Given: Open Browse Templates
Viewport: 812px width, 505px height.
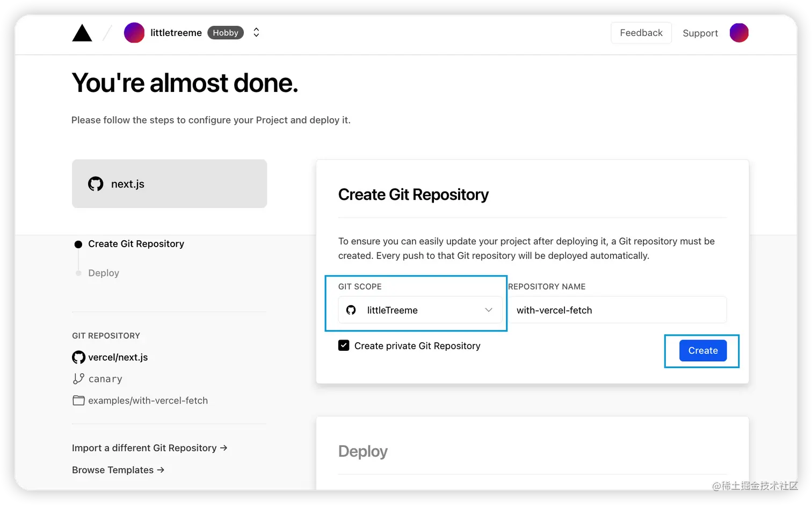Looking at the screenshot, I should point(118,470).
